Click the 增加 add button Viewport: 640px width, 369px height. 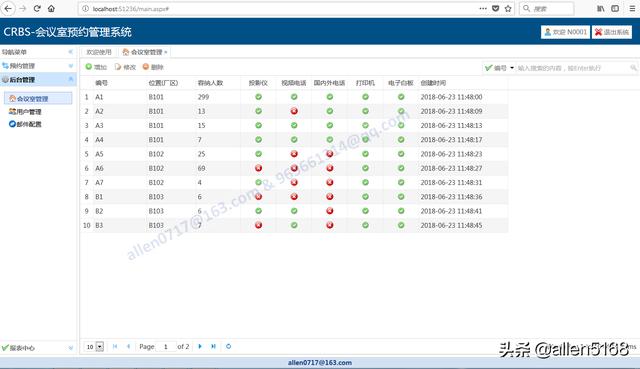coord(96,67)
